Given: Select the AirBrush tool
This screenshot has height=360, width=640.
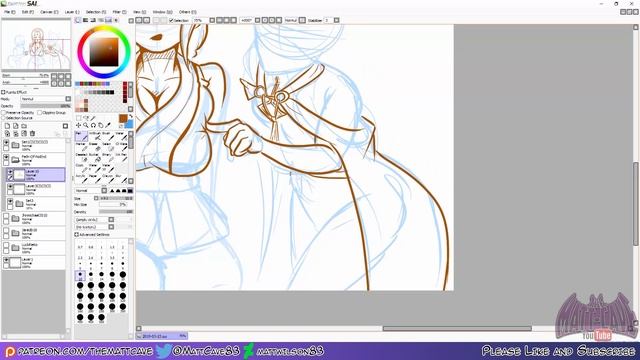Looking at the screenshot, I should [94, 136].
